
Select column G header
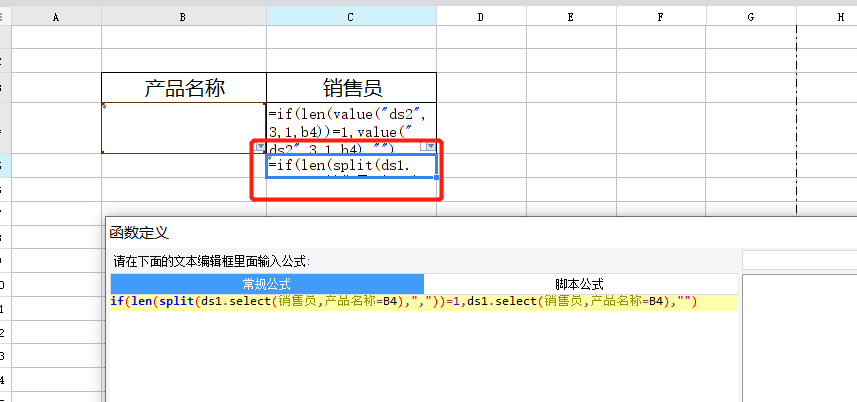tap(751, 17)
